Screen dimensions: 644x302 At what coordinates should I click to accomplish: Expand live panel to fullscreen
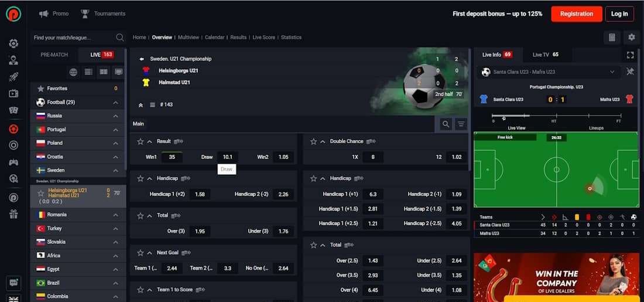pos(630,55)
